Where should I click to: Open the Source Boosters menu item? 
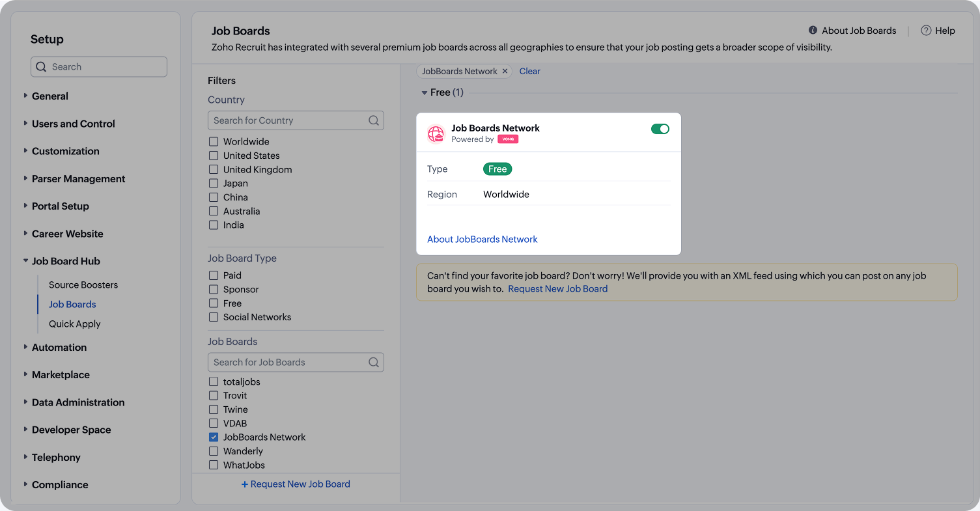[83, 285]
